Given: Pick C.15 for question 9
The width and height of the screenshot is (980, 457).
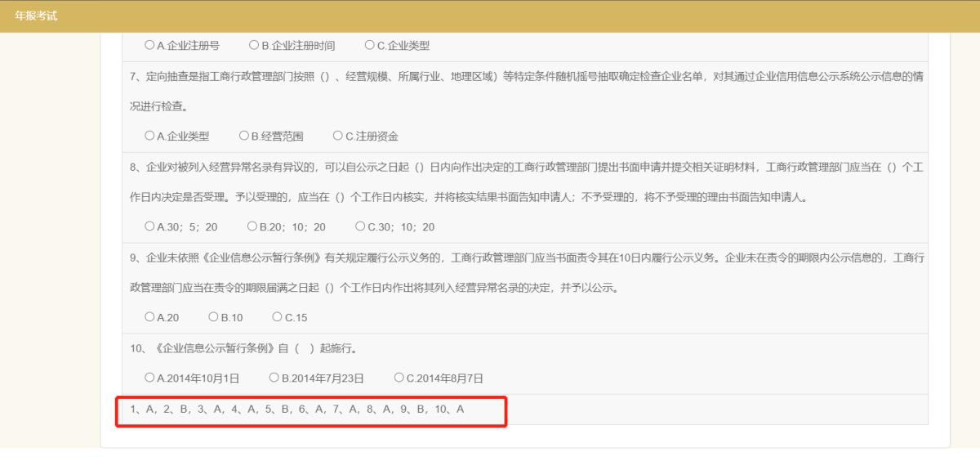Looking at the screenshot, I should [278, 316].
